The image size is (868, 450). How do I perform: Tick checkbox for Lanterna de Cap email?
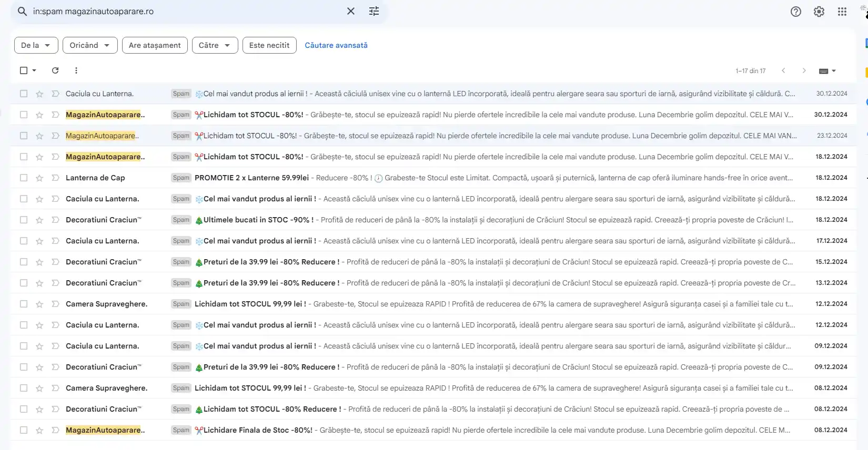[x=24, y=178]
